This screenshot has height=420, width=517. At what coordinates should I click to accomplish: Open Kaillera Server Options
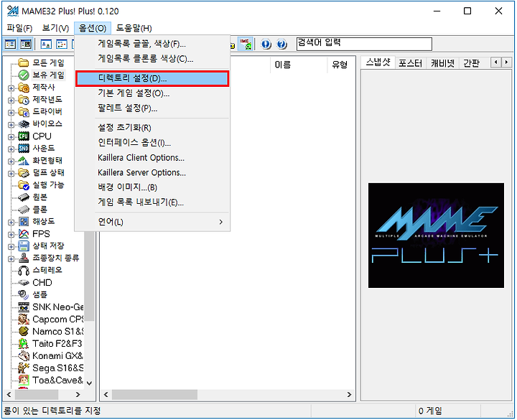(152, 172)
